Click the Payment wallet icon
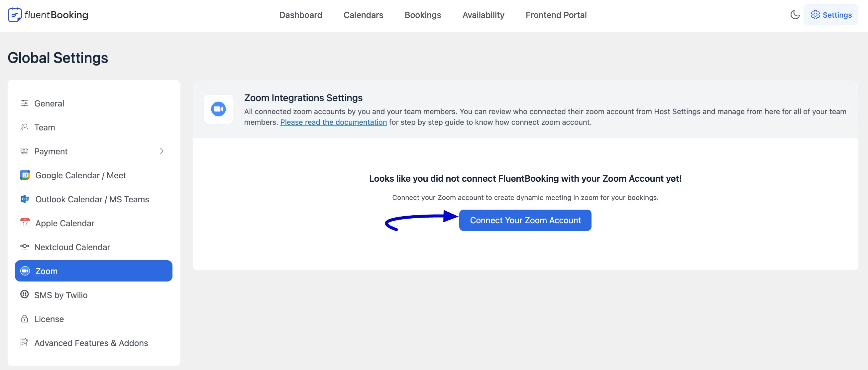Image resolution: width=868 pixels, height=370 pixels. click(24, 151)
